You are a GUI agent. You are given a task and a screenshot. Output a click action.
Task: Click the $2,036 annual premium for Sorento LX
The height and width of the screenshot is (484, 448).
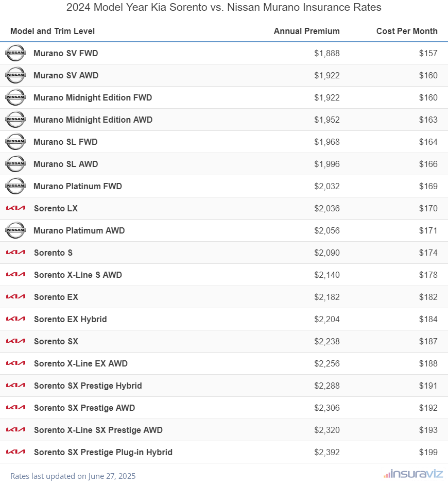click(327, 209)
